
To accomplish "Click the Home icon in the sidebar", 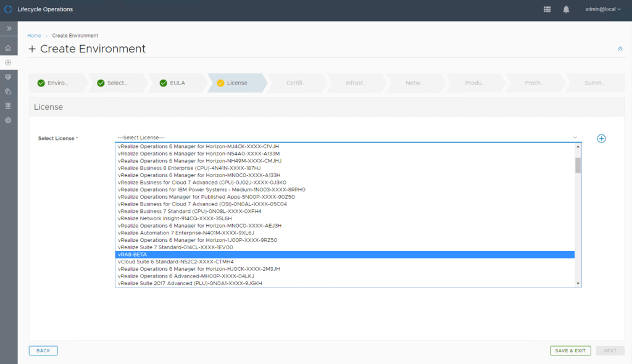I will 8,48.
